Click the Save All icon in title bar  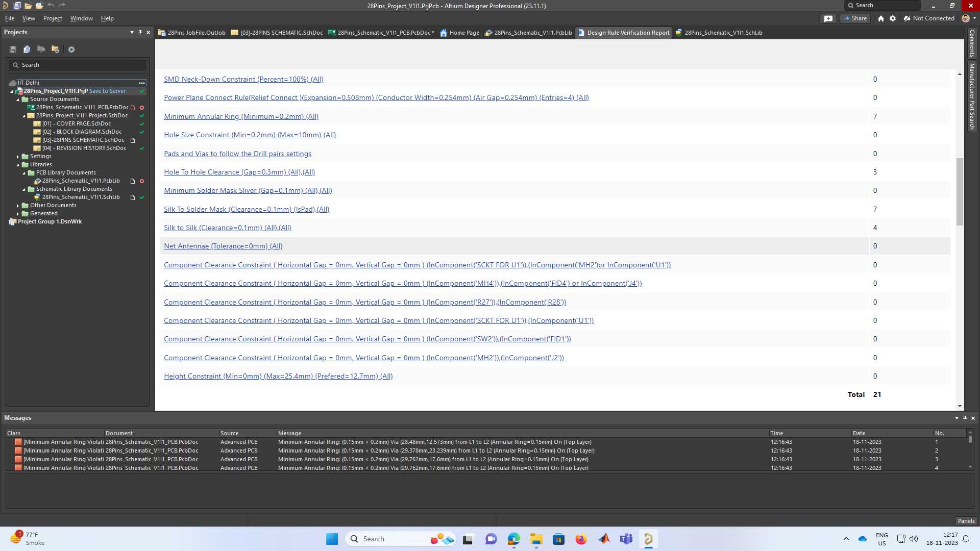click(17, 6)
